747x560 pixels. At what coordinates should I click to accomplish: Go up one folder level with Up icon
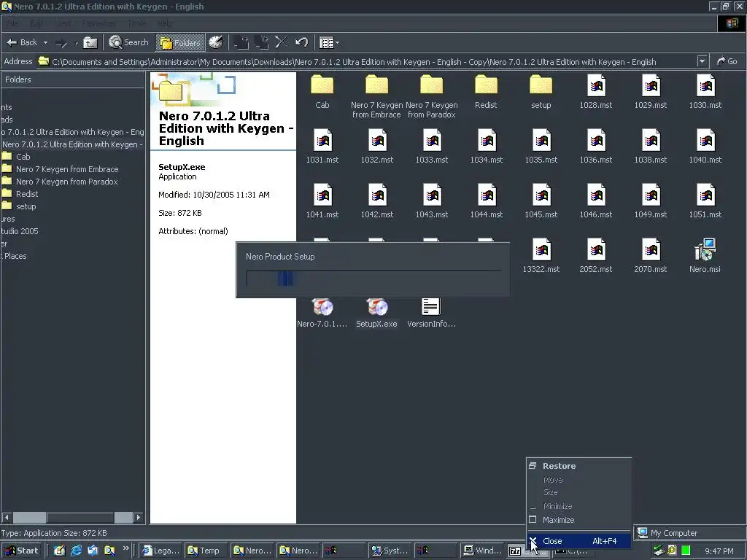point(90,43)
